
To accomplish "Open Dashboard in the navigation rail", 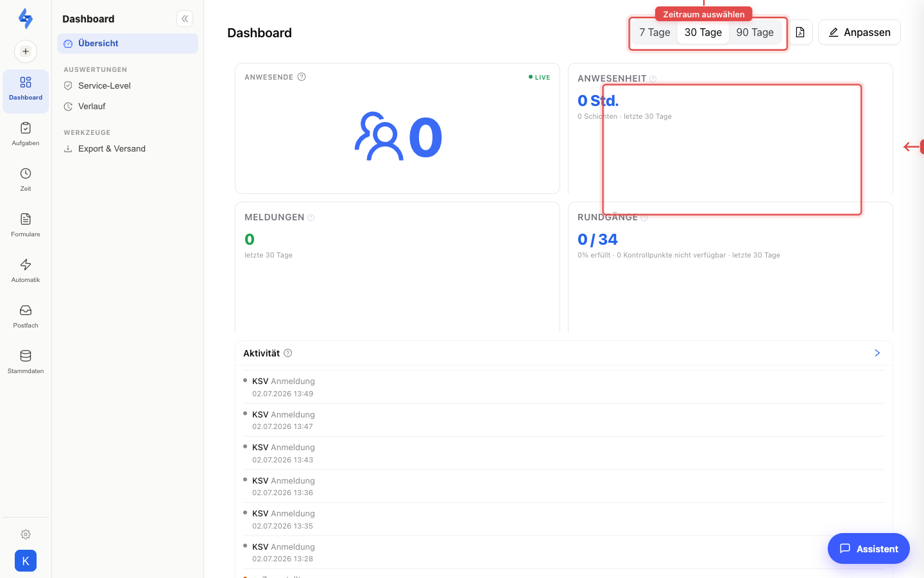I will point(26,91).
